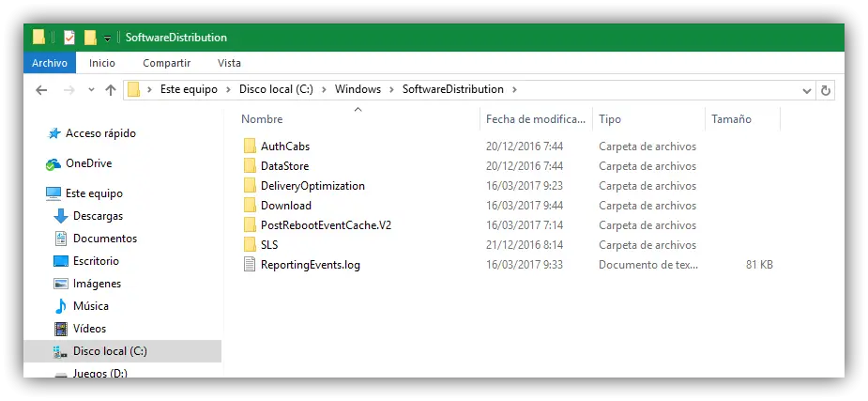Expand chevron after Disco local (C:) in path

(x=324, y=89)
